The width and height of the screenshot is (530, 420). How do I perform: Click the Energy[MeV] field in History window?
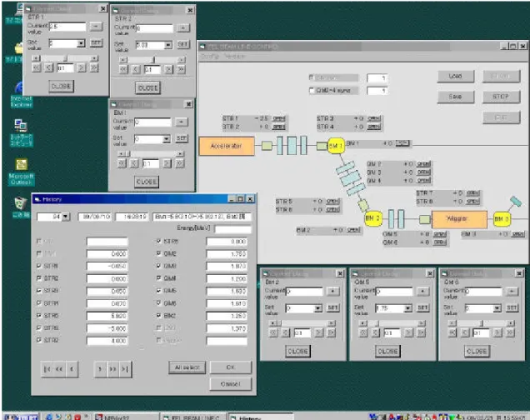click(232, 229)
